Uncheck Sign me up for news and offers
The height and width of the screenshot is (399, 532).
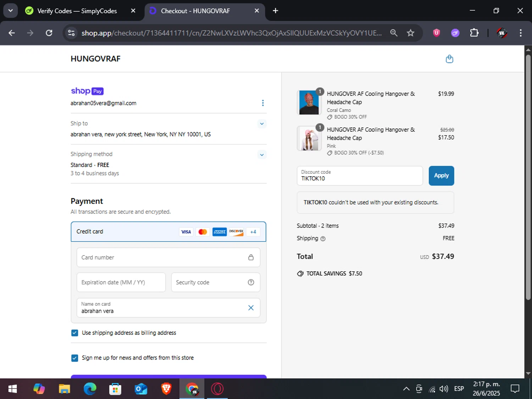click(x=74, y=358)
